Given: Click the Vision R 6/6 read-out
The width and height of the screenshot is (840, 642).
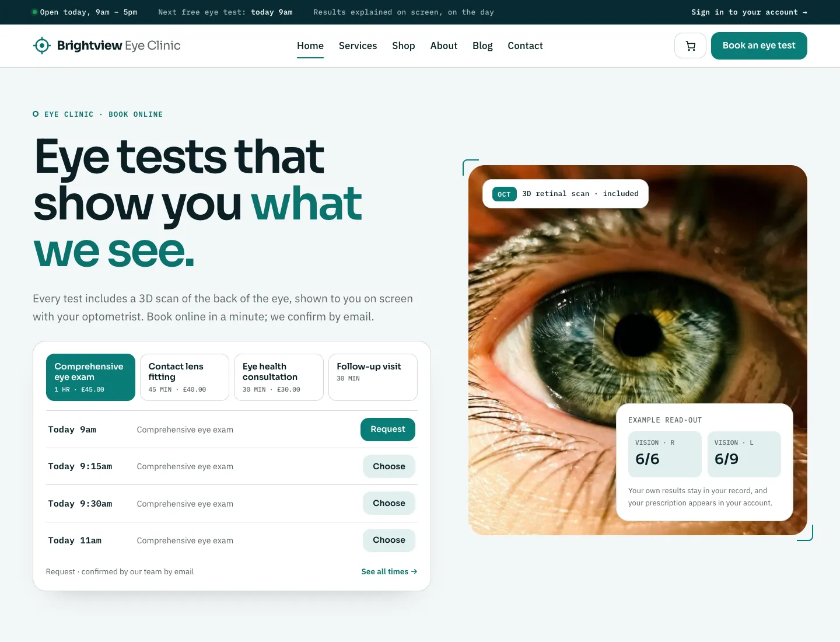Looking at the screenshot, I should pyautogui.click(x=665, y=454).
